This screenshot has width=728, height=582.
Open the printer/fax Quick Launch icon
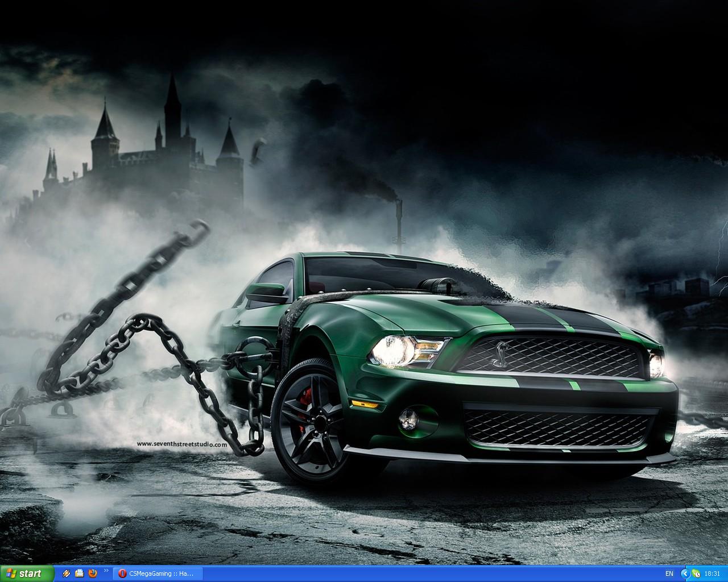point(80,573)
